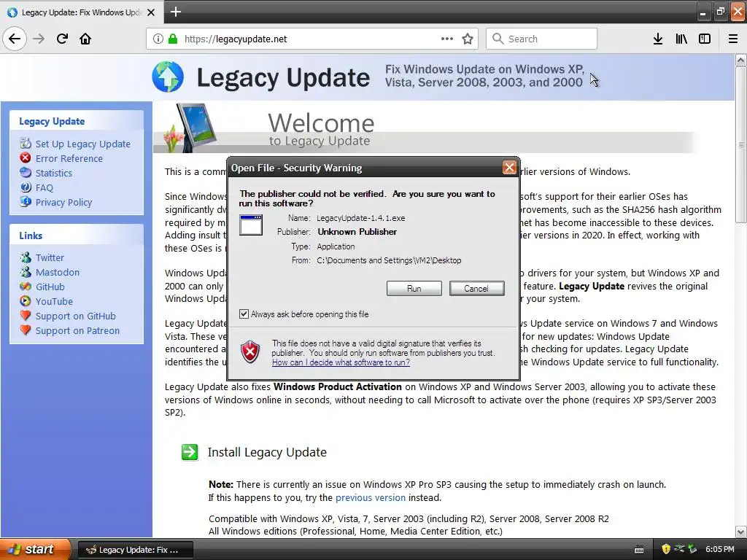
Task: Click into the browser Search field
Action: (542, 39)
